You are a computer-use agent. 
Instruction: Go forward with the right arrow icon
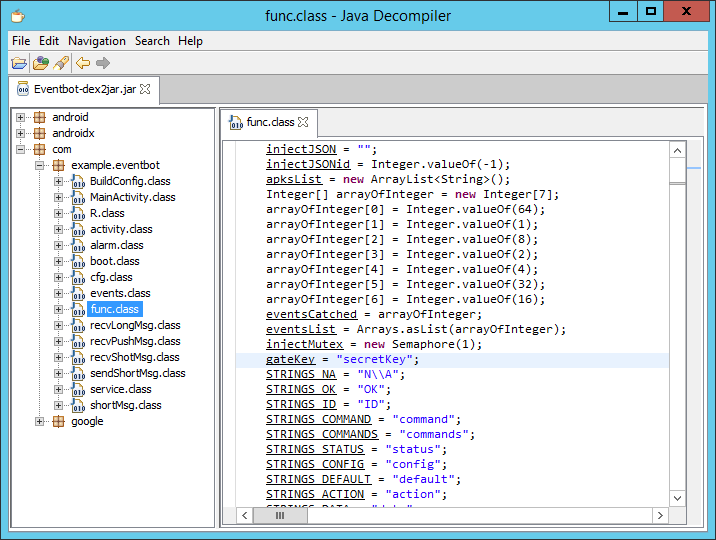tap(103, 63)
